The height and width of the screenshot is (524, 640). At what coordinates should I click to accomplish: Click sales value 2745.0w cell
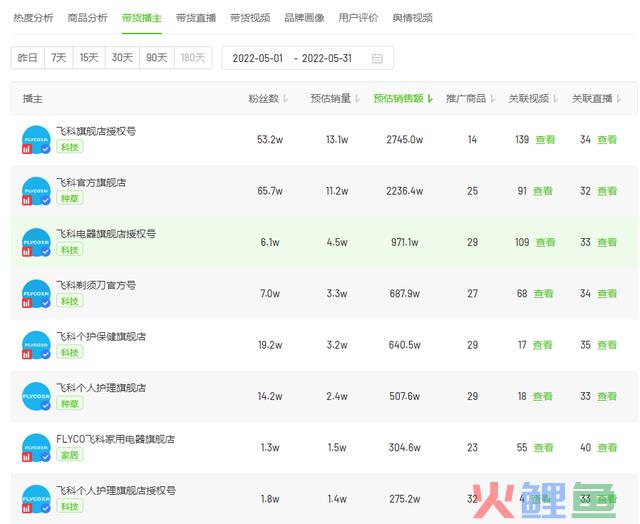tap(404, 140)
